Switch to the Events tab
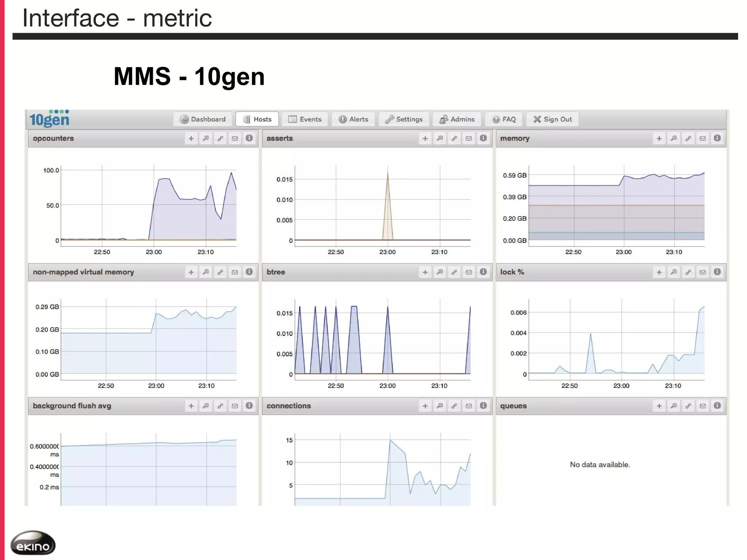 [305, 119]
